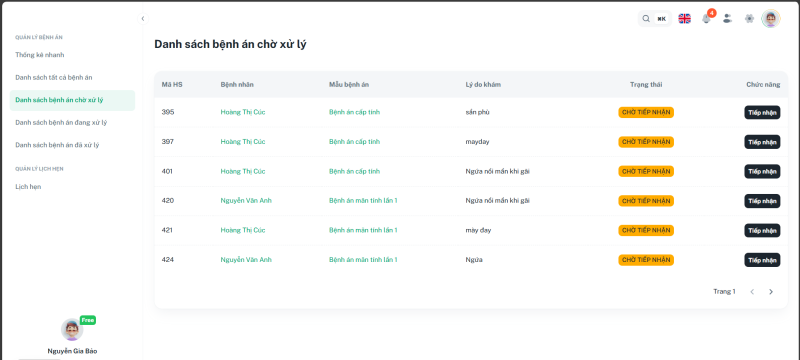Open patient Hoàng Thị Cúc in row 397
The width and height of the screenshot is (800, 360).
[x=243, y=142]
